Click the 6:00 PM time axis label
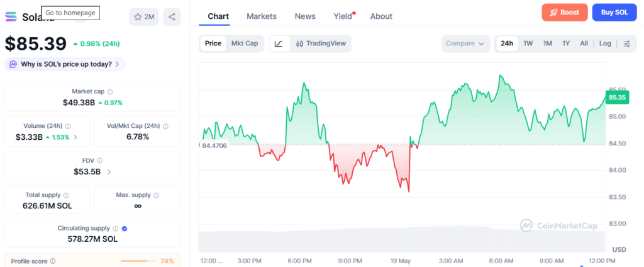644x267 pixels. click(300, 261)
